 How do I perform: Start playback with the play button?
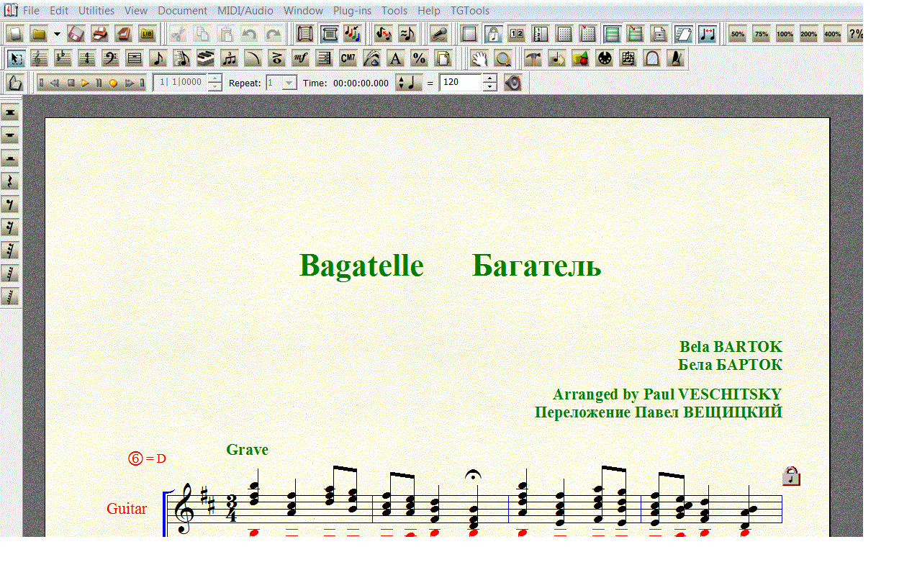click(86, 83)
